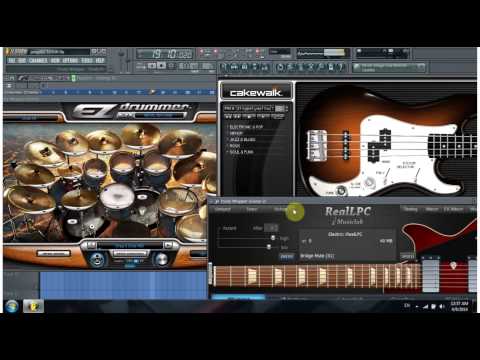Image resolution: width=480 pixels, height=360 pixels.
Task: Open the VIEW menu
Action: (55, 61)
